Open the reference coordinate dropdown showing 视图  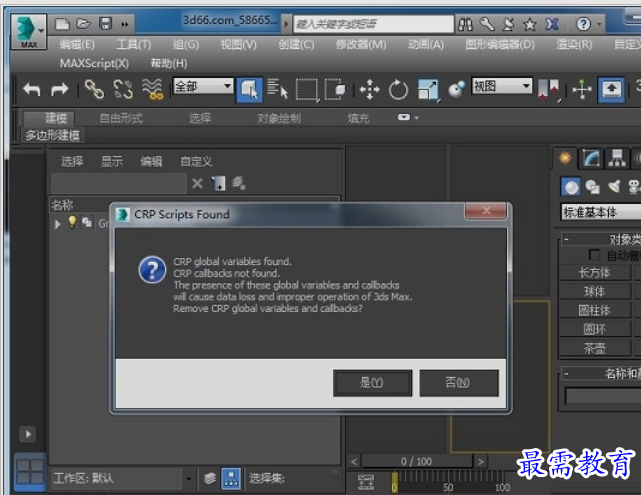click(x=502, y=86)
